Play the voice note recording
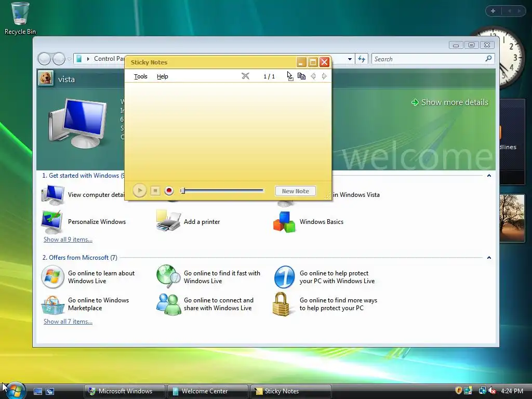Image resolution: width=532 pixels, height=399 pixels. click(139, 191)
